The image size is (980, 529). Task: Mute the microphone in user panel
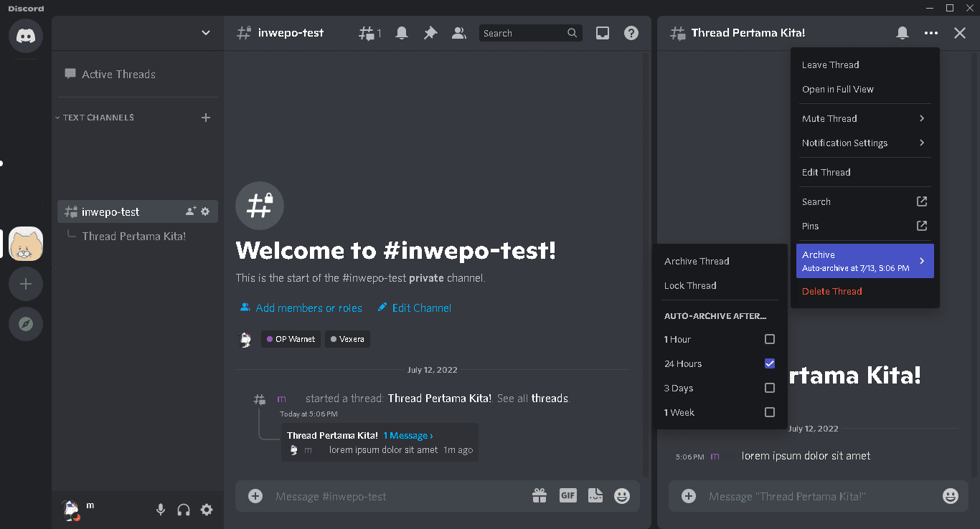point(161,510)
